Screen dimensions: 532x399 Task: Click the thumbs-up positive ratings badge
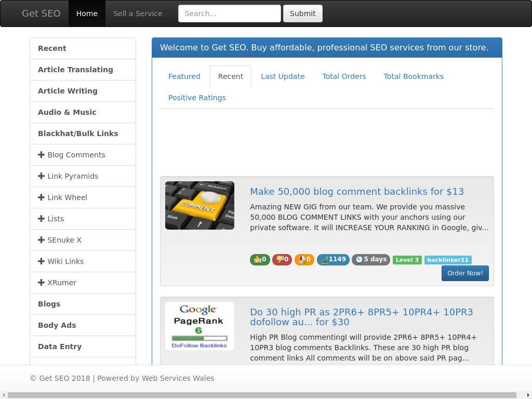[260, 260]
